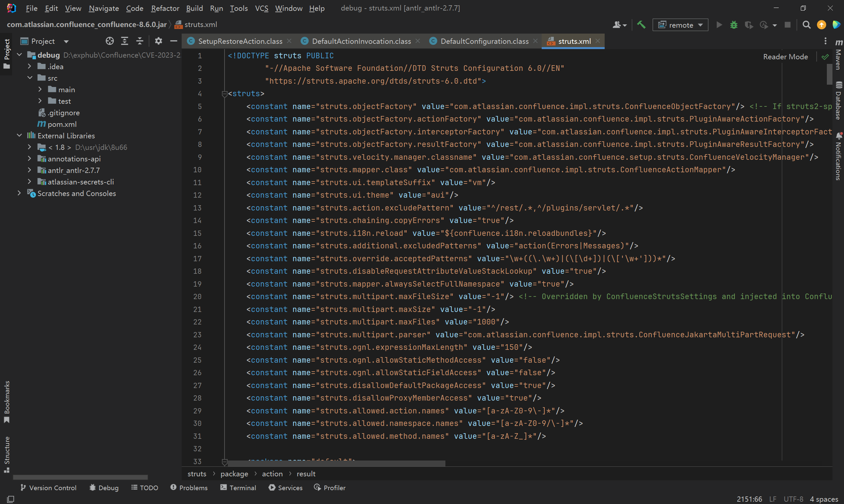Open Project panel settings gear
844x504 pixels.
coord(158,41)
